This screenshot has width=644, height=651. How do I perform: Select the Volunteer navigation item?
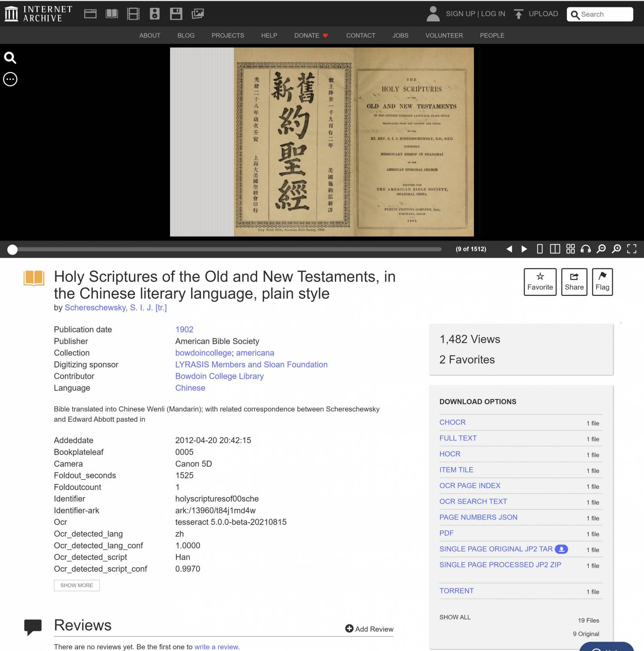[444, 36]
